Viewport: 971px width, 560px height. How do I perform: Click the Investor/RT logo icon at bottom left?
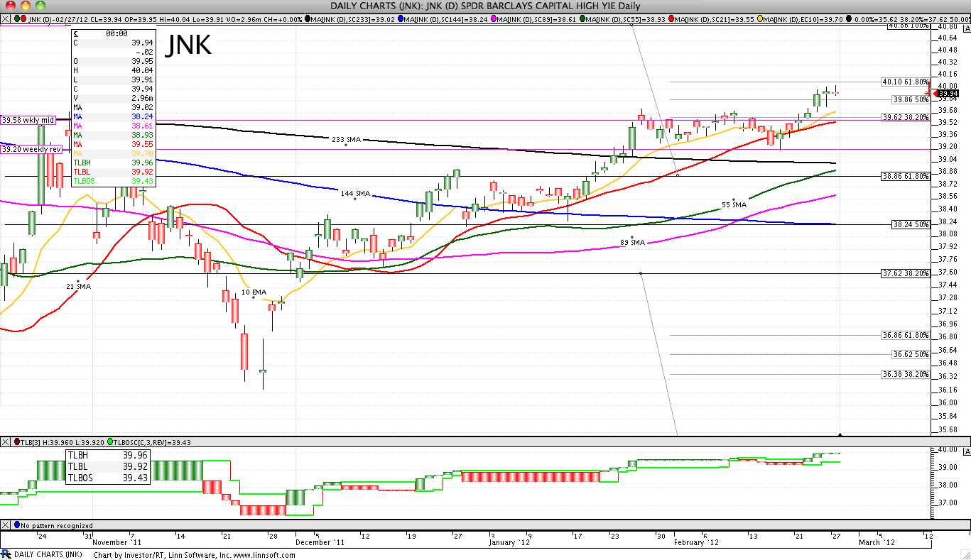(6, 554)
